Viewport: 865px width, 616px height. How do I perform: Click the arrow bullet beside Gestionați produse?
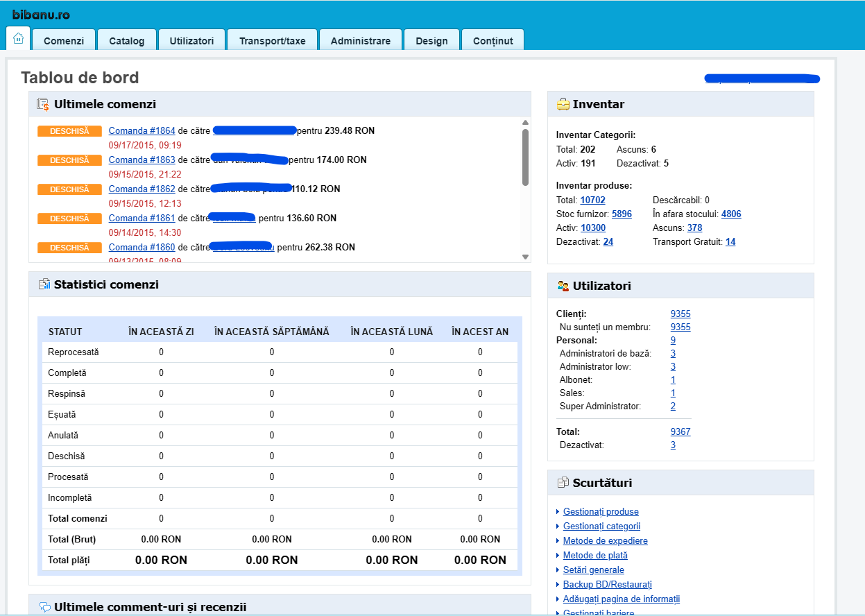tap(558, 512)
